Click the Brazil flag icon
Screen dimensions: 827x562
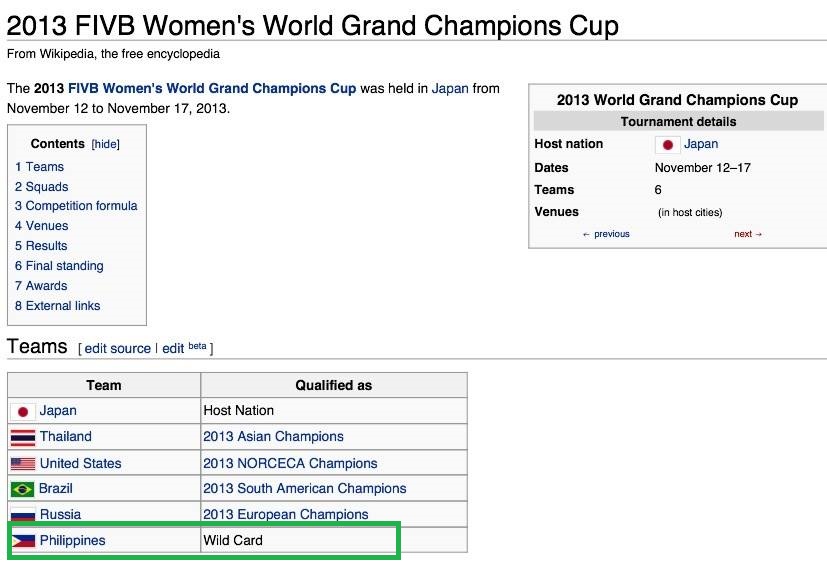pos(22,489)
